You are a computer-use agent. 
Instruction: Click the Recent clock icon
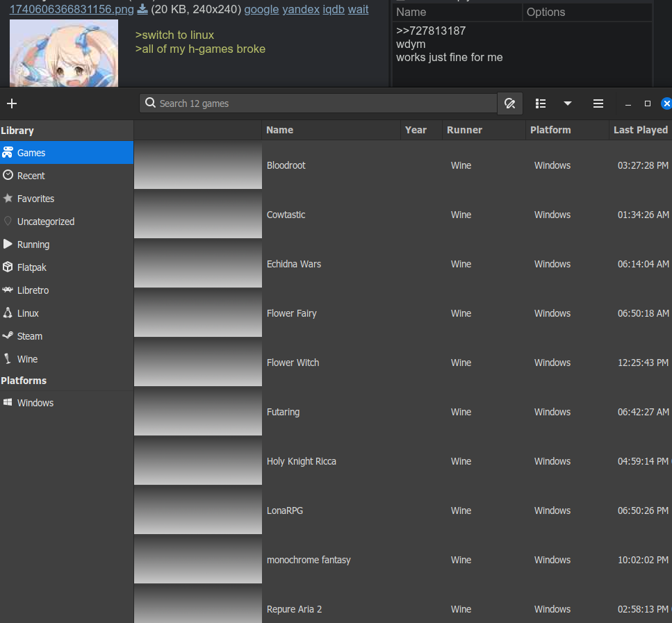(x=8, y=175)
